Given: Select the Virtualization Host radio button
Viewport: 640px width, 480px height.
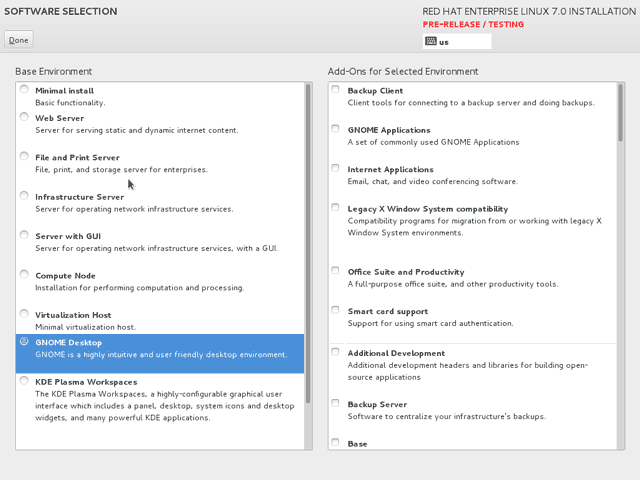Looking at the screenshot, I should click(24, 313).
